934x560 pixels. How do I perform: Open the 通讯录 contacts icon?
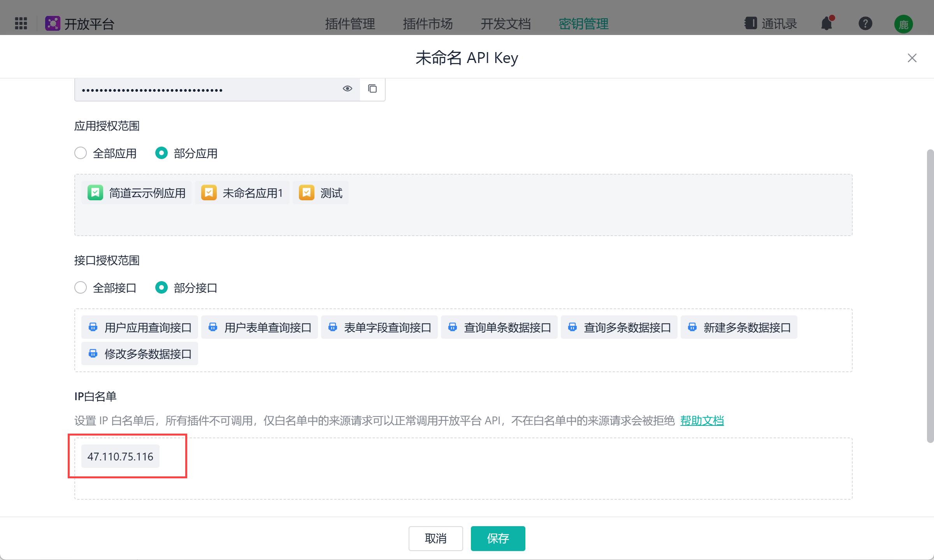click(751, 23)
